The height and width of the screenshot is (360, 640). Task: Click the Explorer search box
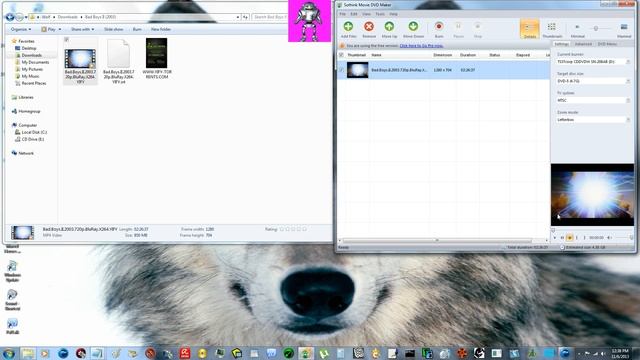pos(269,17)
